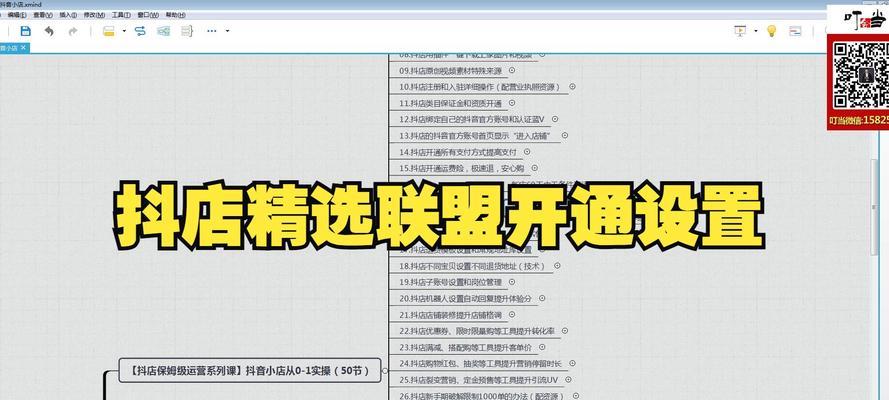Collapse the branches of the central topic box

pos(386,371)
